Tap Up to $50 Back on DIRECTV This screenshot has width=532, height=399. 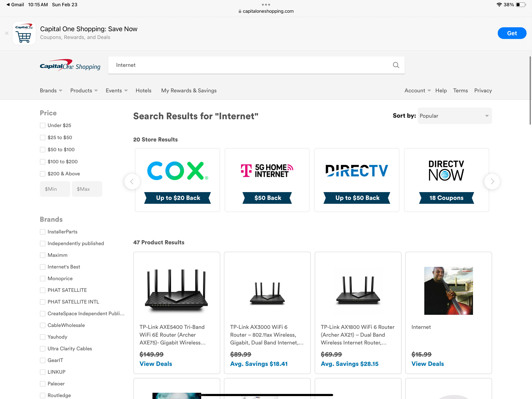(x=357, y=198)
